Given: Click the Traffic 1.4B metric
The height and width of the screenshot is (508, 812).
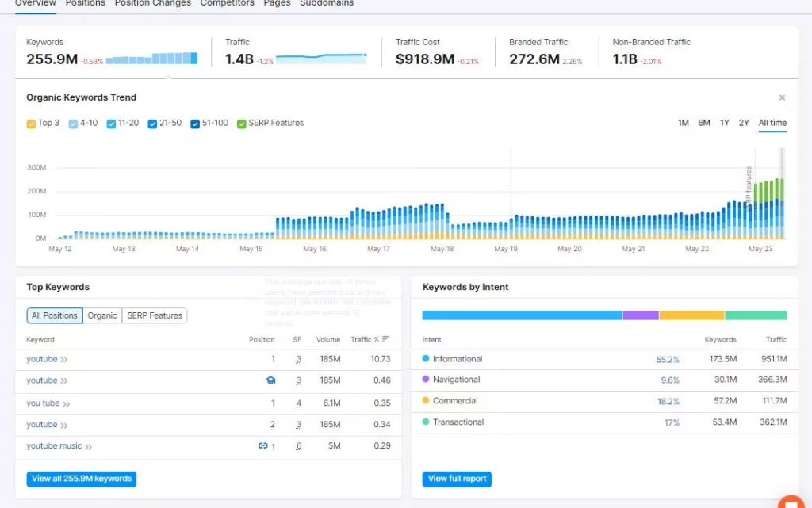Looking at the screenshot, I should 239,59.
